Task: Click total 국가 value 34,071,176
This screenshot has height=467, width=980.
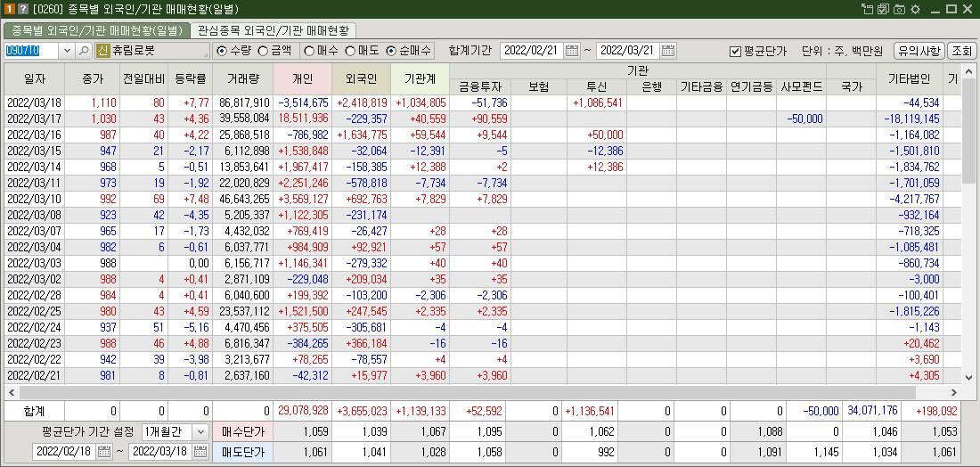Action: coord(872,411)
